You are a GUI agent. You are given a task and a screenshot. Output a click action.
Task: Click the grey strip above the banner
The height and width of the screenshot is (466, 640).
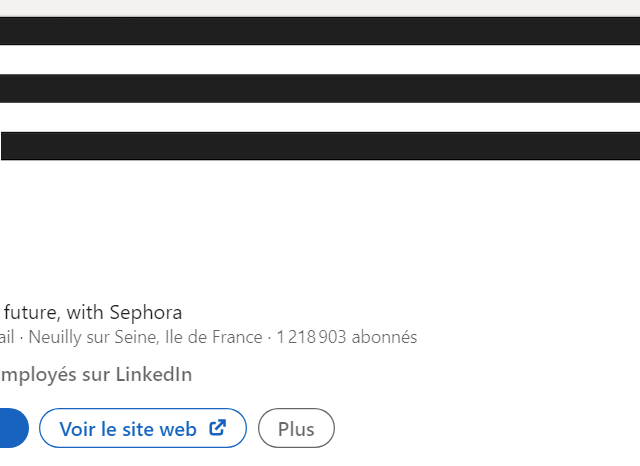pos(320,8)
